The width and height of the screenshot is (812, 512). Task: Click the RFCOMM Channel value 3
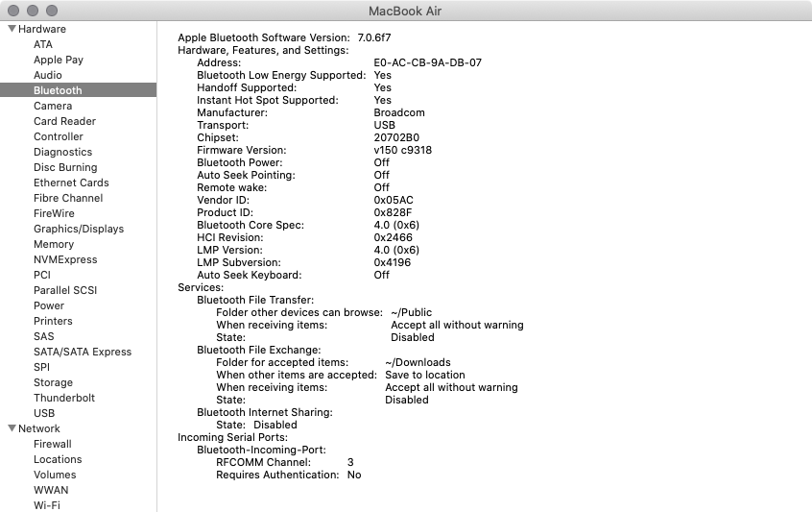coord(350,462)
